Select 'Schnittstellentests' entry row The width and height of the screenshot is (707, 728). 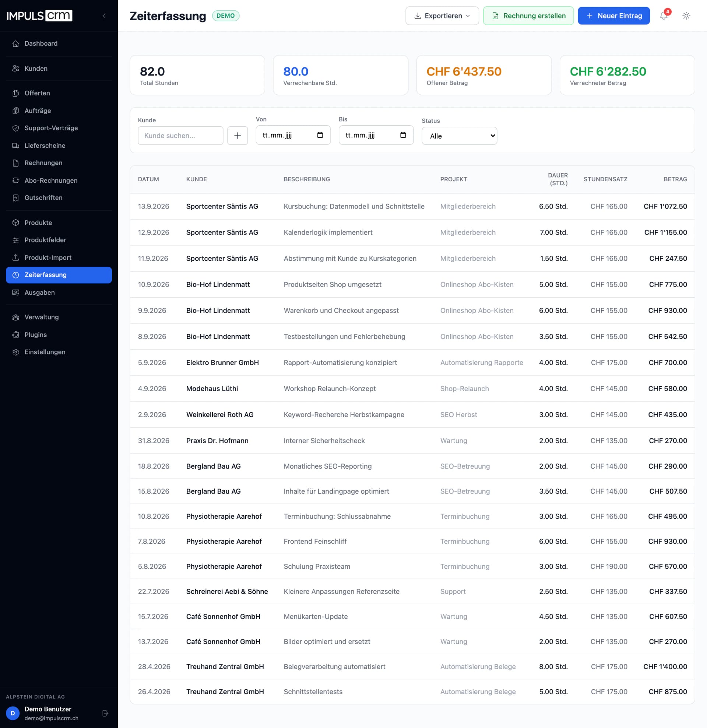pos(412,692)
